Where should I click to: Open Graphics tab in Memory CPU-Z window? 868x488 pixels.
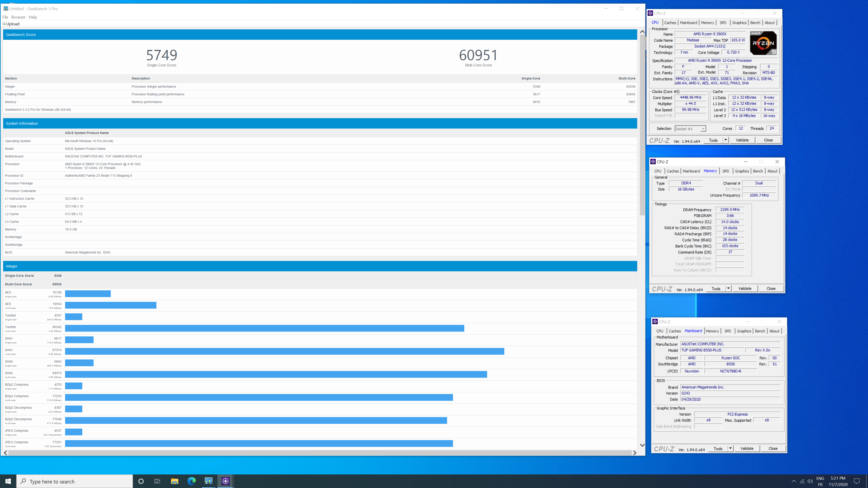742,171
